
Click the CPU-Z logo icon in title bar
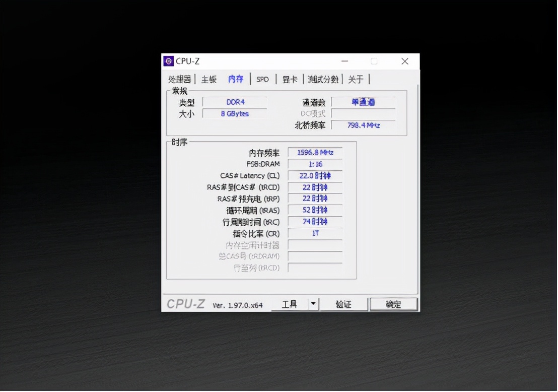168,61
